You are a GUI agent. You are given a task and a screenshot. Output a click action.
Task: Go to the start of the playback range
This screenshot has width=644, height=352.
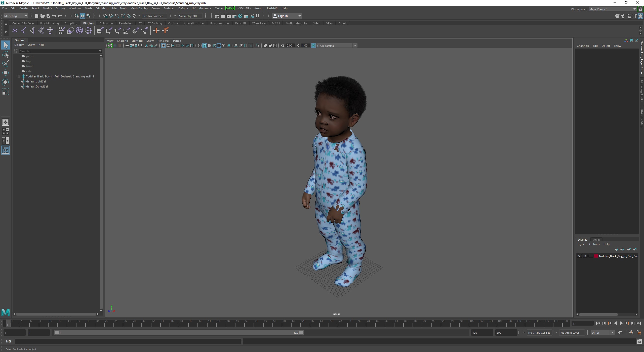click(598, 323)
